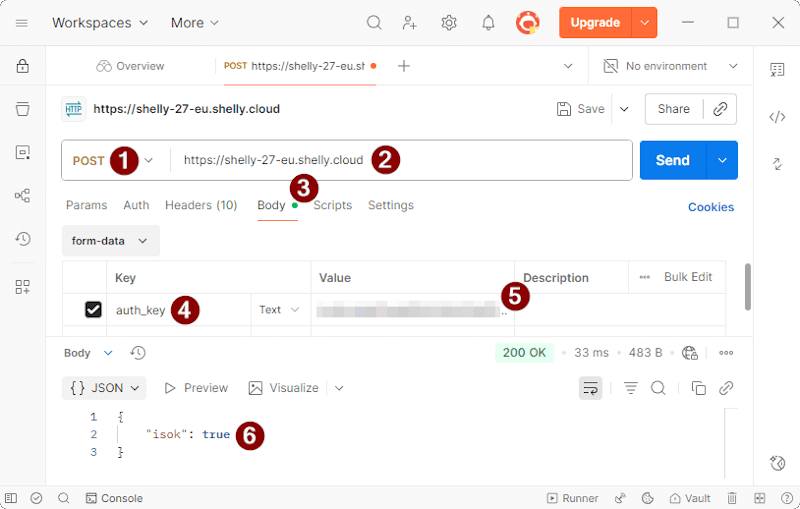The image size is (800, 509).
Task: Click the invite collaborators icon
Action: (410, 22)
